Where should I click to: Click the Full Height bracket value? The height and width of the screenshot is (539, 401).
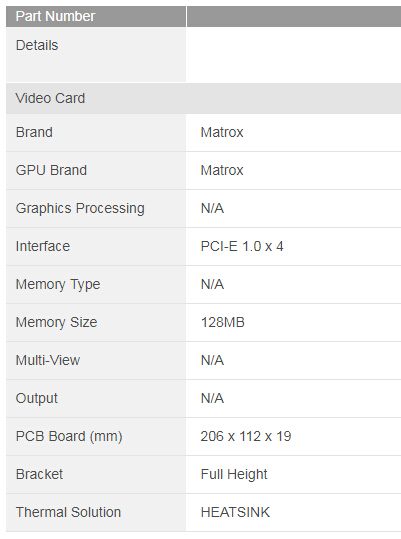pos(234,475)
